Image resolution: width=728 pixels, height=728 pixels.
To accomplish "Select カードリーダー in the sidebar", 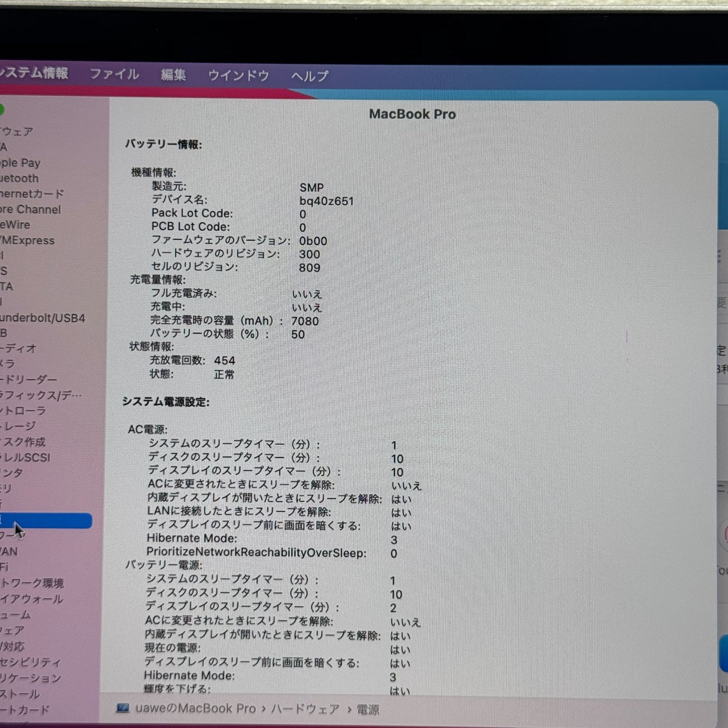I will (29, 379).
